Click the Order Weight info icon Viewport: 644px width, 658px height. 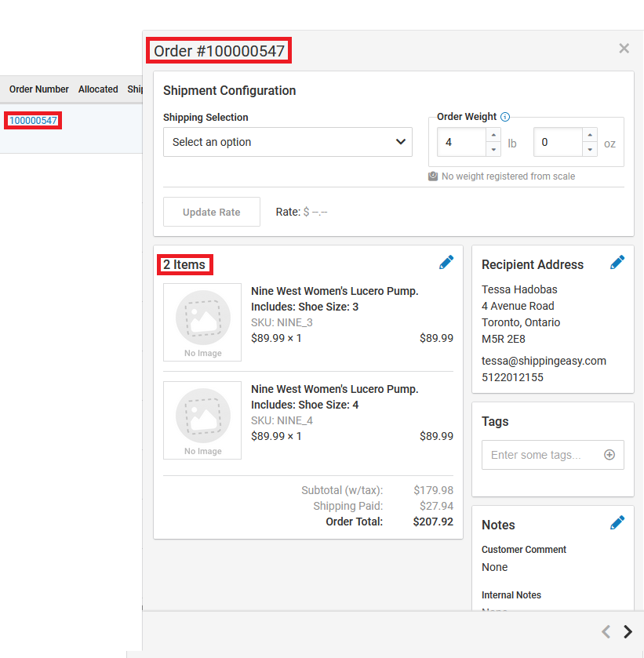504,116
